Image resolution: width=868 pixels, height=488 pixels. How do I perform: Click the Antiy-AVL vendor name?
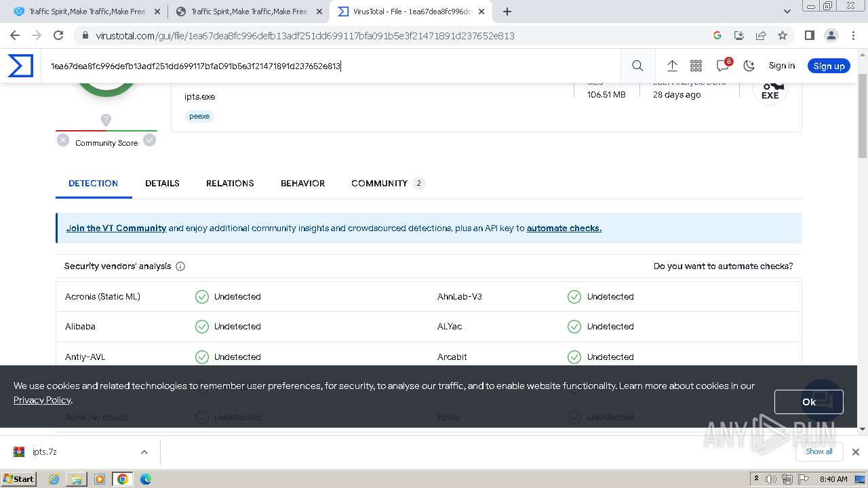click(85, 357)
